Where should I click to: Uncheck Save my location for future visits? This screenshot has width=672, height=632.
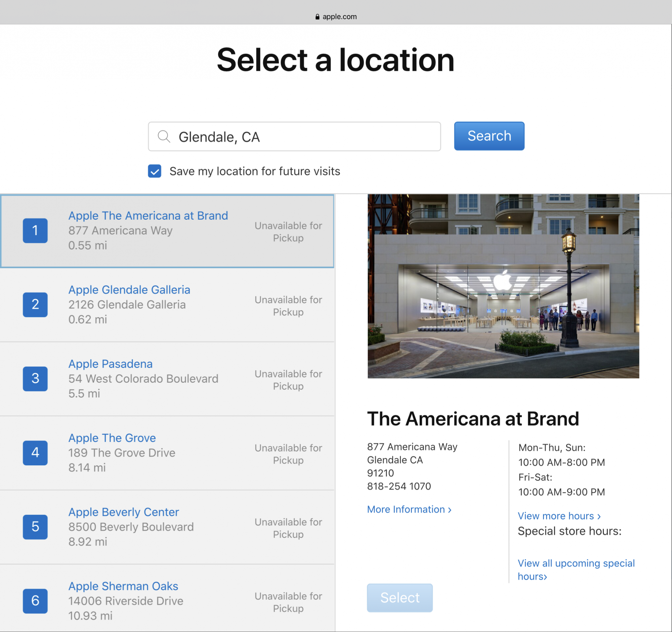coord(155,171)
